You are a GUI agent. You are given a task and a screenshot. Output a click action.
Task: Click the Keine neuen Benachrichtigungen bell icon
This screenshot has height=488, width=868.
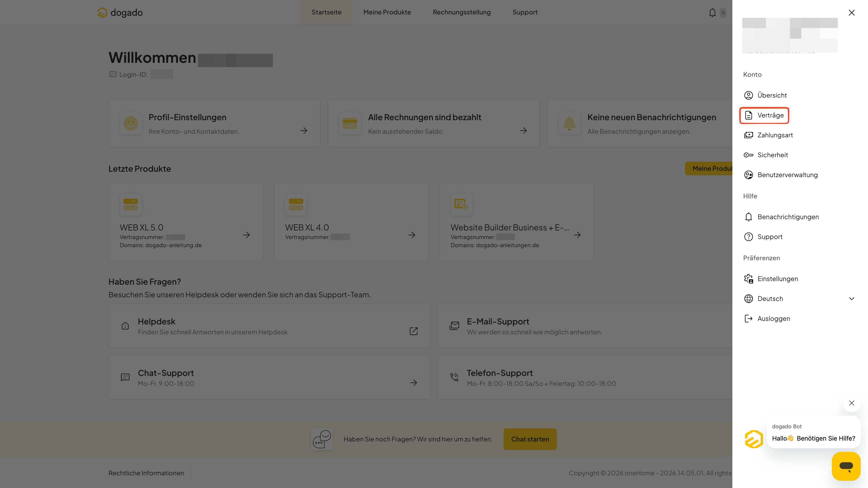click(x=569, y=123)
